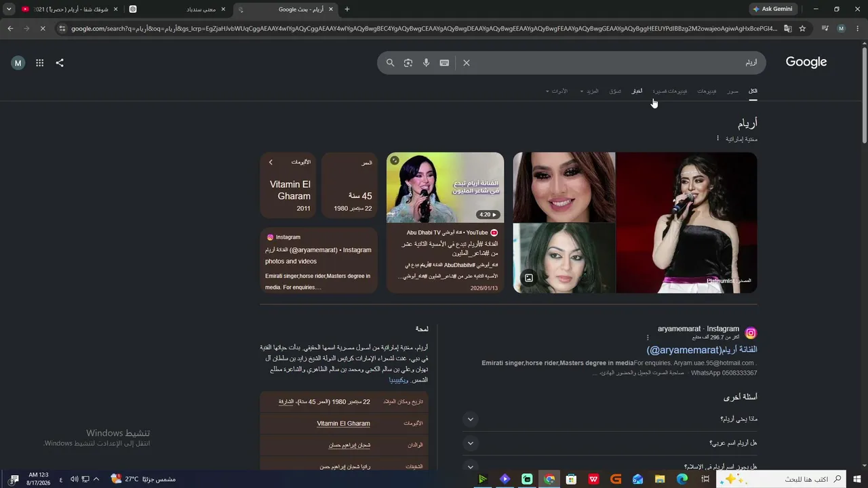The image size is (868, 488).
Task: Open the Google apps grid
Action: pyautogui.click(x=40, y=63)
